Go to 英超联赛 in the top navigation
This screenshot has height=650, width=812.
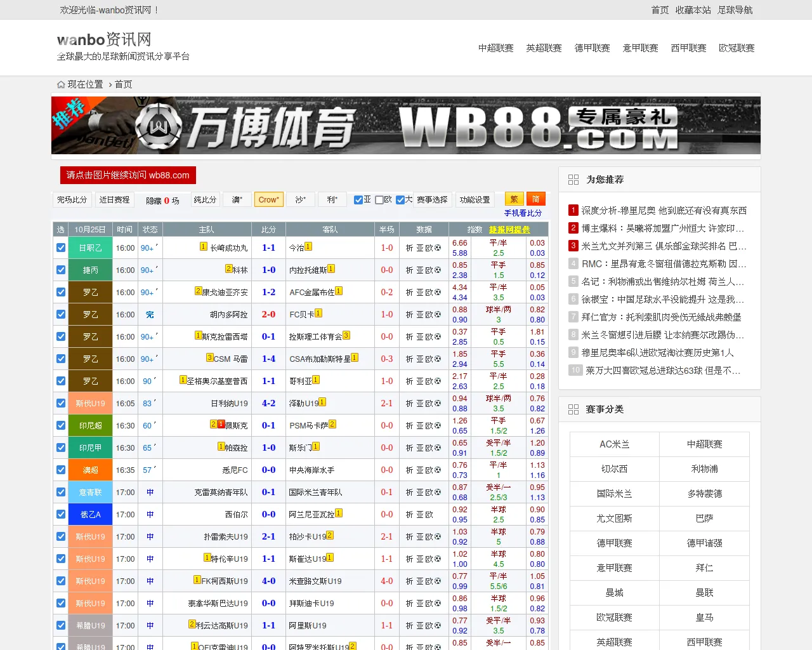click(544, 48)
